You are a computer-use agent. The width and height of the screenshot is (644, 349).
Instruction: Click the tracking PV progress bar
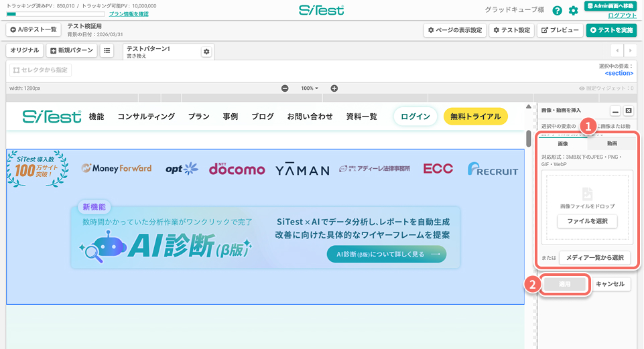coord(56,14)
